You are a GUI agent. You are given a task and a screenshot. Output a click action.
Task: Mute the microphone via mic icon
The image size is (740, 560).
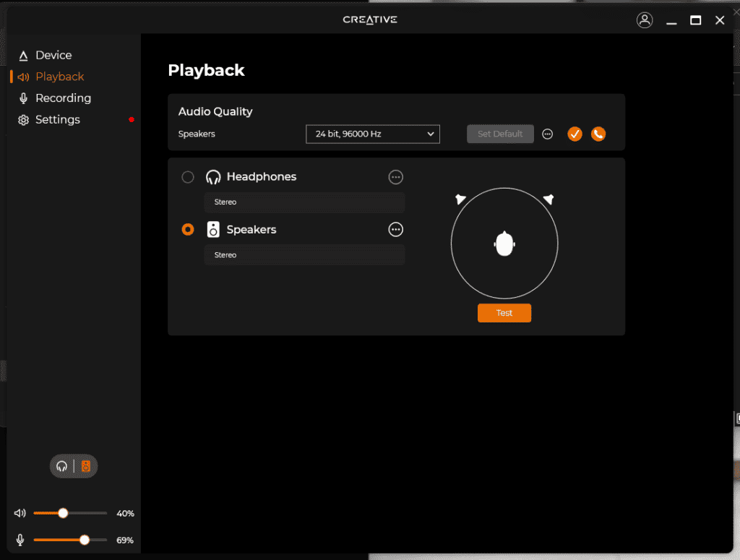pos(20,540)
